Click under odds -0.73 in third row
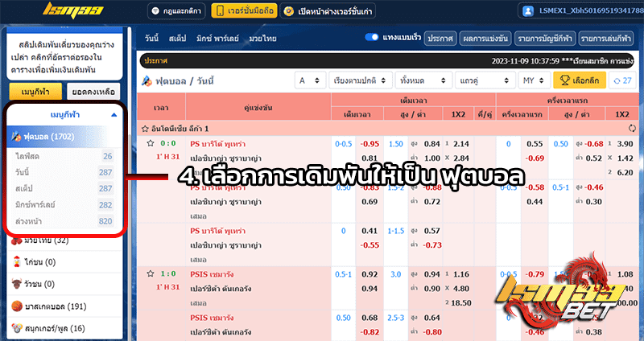644x341 pixels. [432, 245]
